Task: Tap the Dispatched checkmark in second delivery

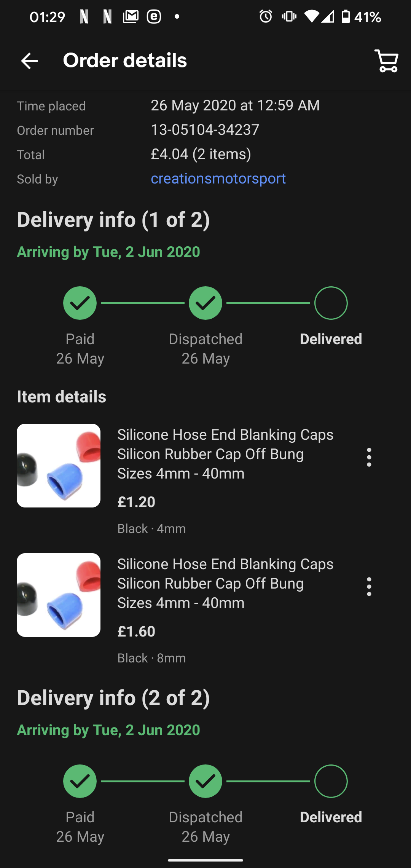Action: (x=205, y=781)
